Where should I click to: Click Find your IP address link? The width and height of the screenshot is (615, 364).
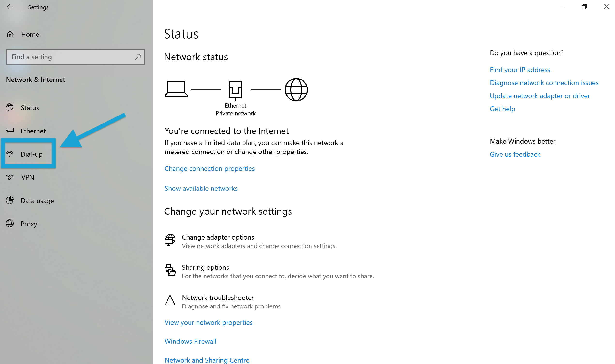[x=520, y=70]
